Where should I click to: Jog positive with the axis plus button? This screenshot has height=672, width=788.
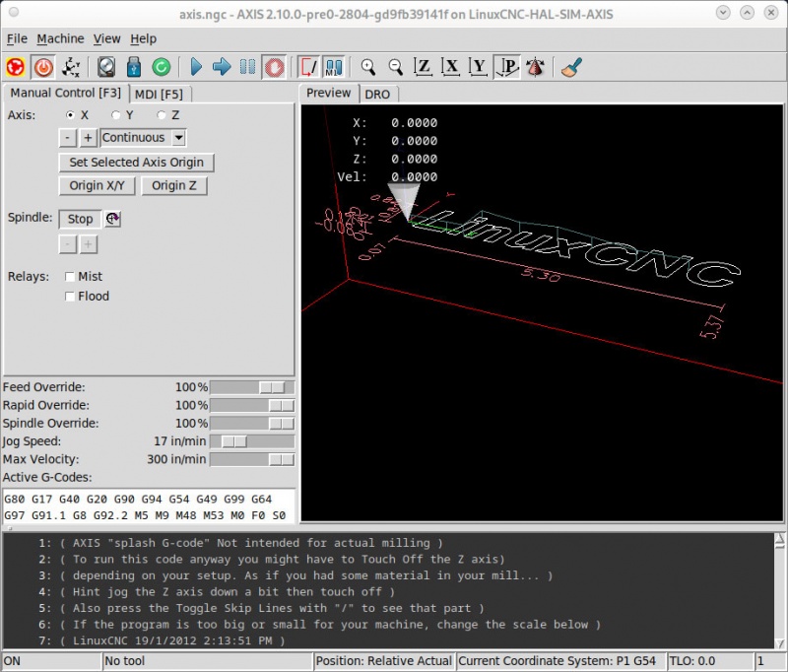click(x=88, y=138)
